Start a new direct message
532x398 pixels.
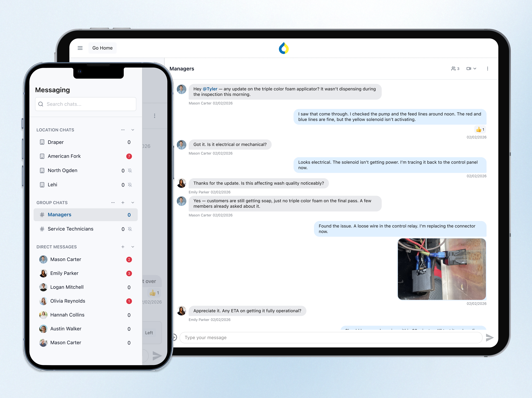tap(123, 247)
